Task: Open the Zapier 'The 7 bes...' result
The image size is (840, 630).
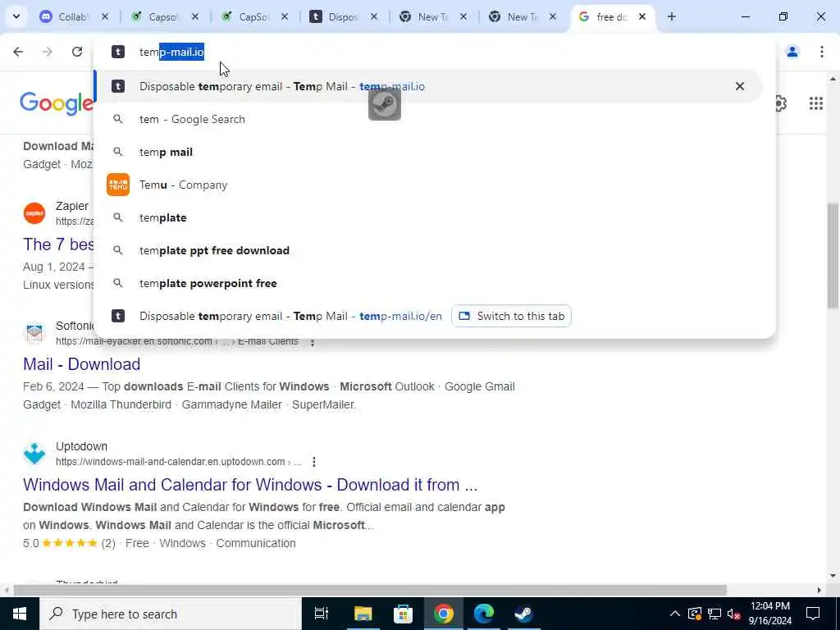Action: click(58, 244)
